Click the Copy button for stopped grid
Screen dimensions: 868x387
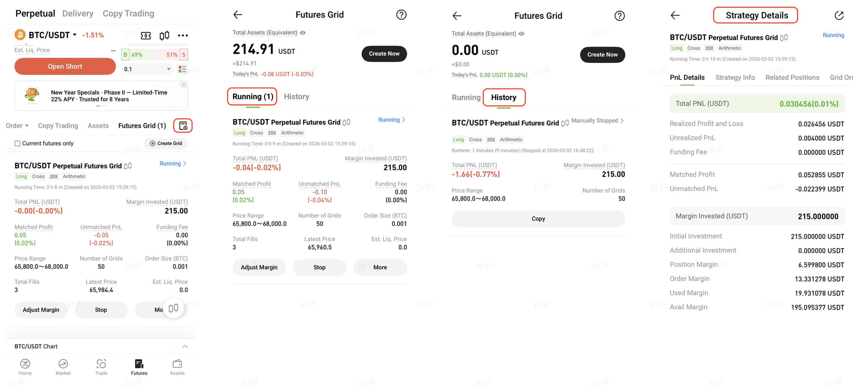click(x=538, y=219)
